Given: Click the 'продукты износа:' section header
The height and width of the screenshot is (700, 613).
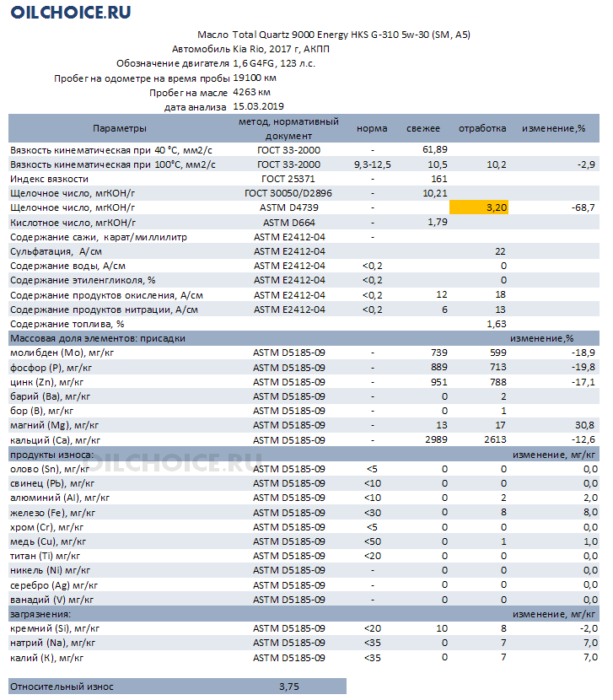Looking at the screenshot, I should [51, 455].
